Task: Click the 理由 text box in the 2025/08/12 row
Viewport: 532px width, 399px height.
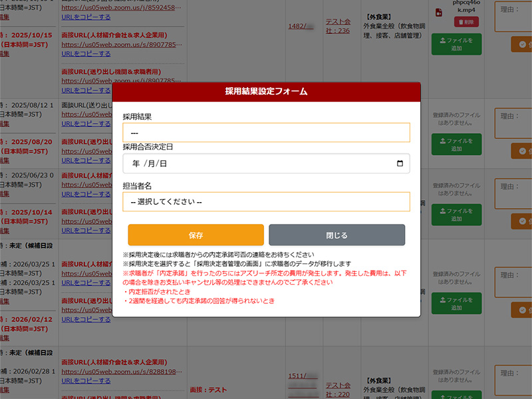Action: pos(513,123)
